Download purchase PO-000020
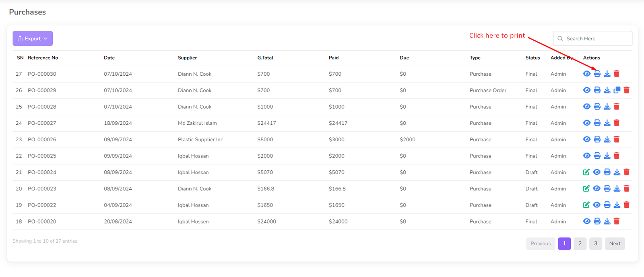The height and width of the screenshot is (277, 644). [x=607, y=221]
